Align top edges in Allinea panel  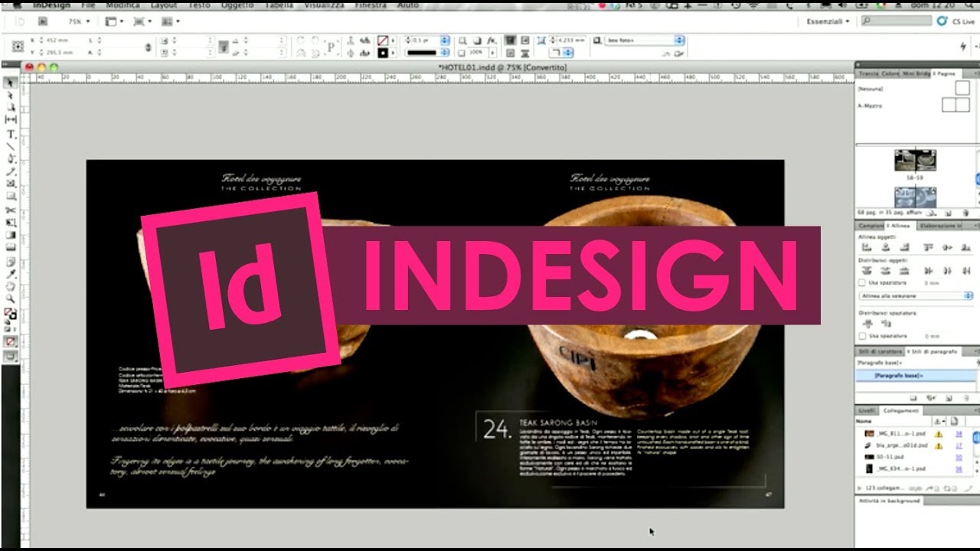(929, 247)
